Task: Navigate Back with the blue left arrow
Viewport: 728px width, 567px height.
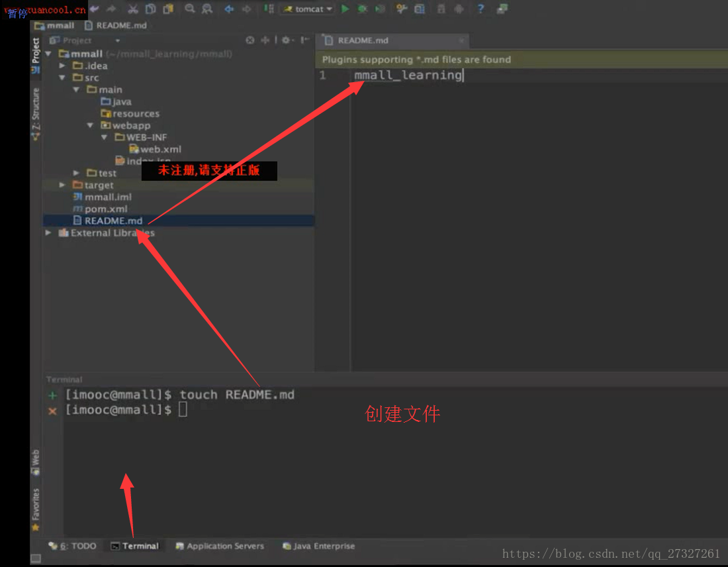Action: coord(229,9)
